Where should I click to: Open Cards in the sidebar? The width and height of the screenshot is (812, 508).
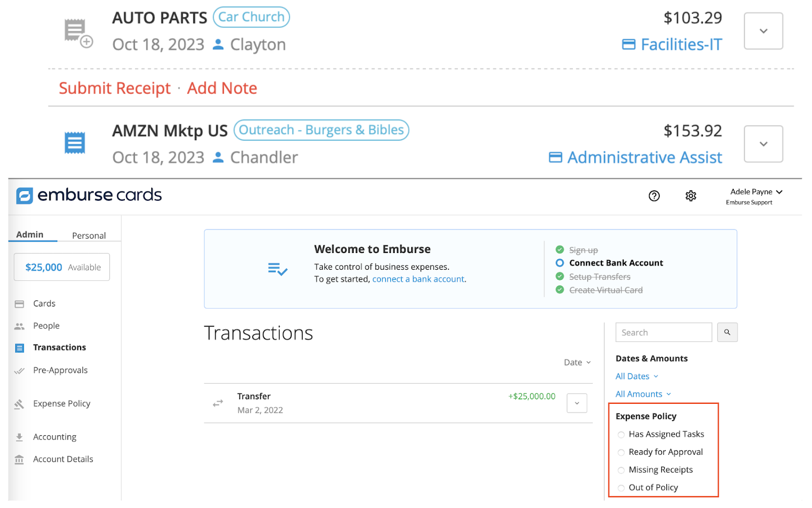point(44,304)
